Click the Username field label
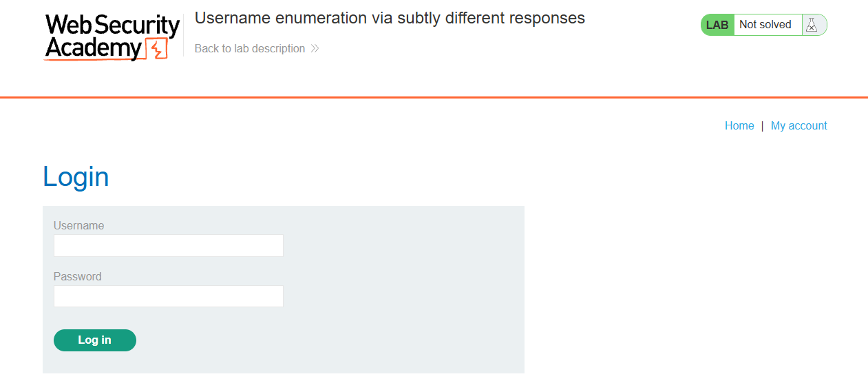 (x=79, y=225)
